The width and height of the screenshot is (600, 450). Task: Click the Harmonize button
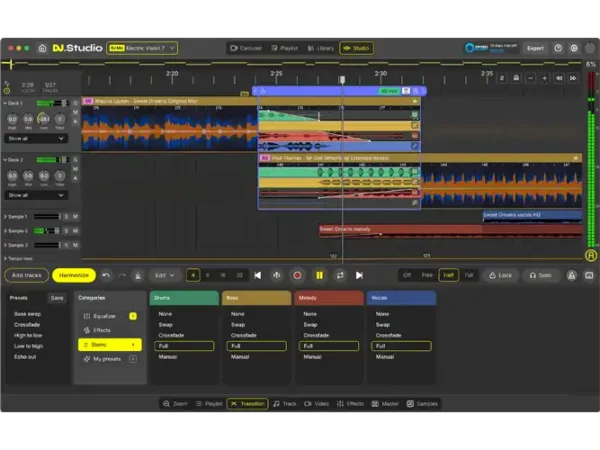(x=74, y=275)
